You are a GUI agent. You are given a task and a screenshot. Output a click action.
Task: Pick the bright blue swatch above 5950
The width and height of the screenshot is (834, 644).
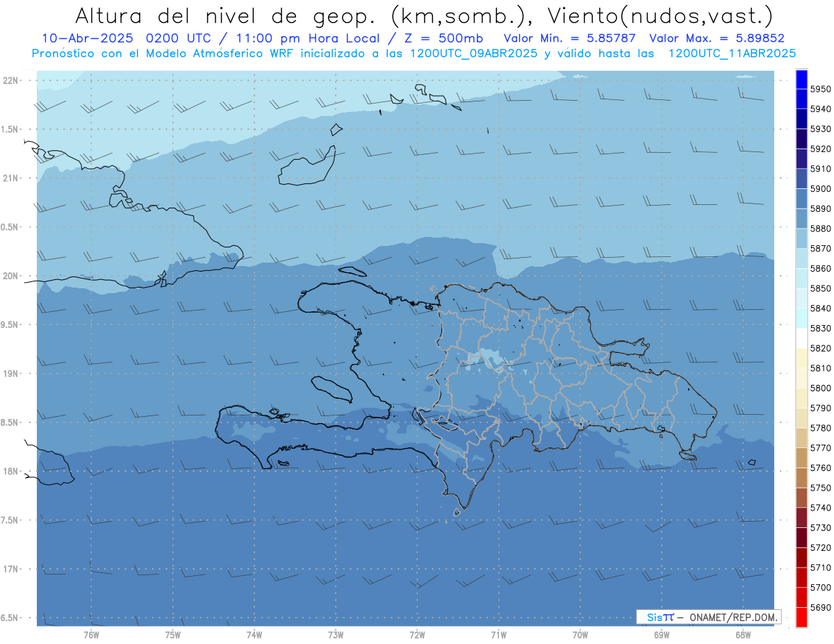[801, 79]
